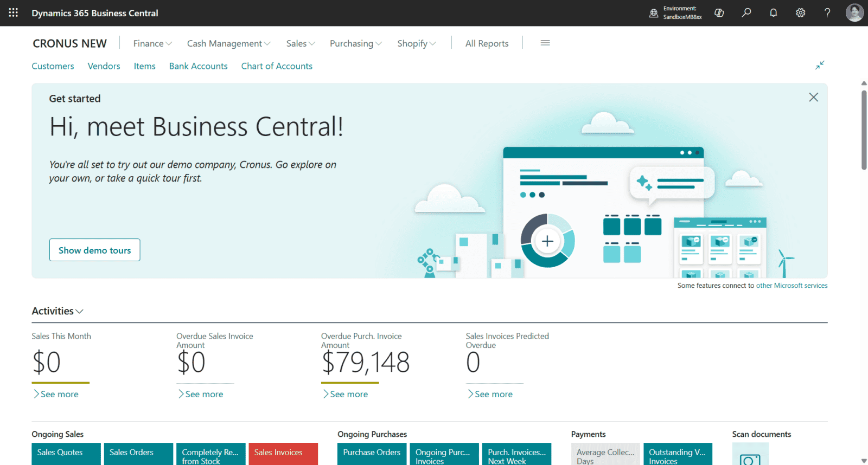868x465 pixels.
Task: Open Bank Accounts
Action: pyautogui.click(x=199, y=66)
